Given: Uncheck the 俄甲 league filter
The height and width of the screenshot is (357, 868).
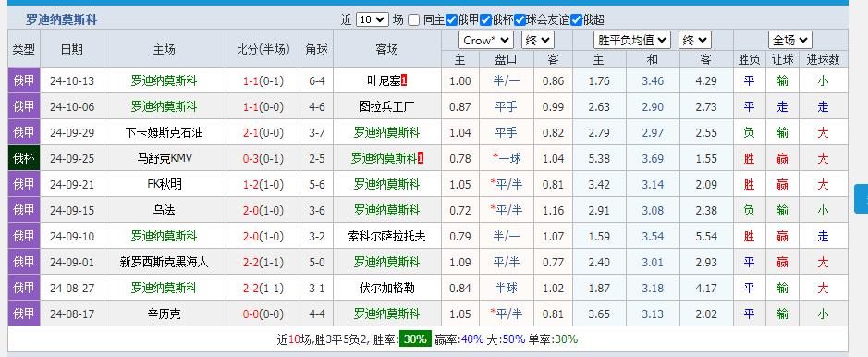Looking at the screenshot, I should 451,20.
